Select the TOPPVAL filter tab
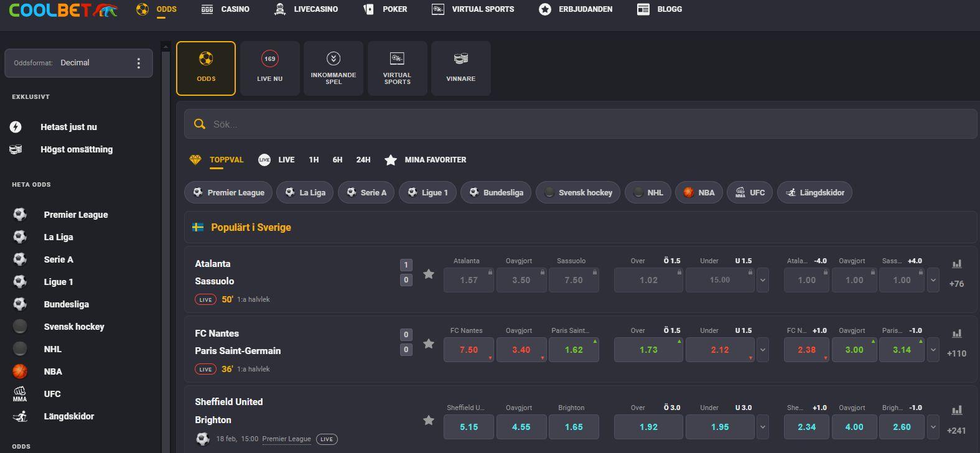 click(x=217, y=160)
